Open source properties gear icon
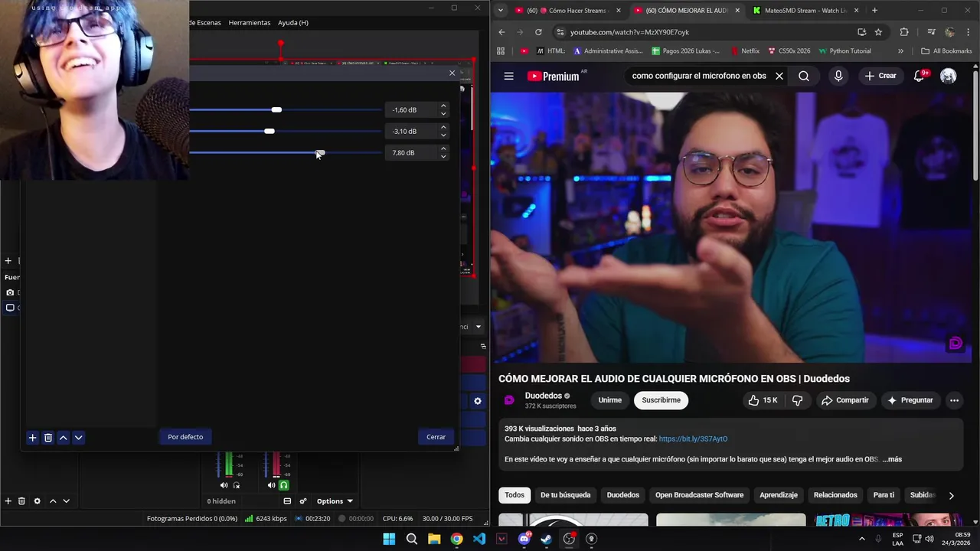980x551 pixels. pos(37,501)
